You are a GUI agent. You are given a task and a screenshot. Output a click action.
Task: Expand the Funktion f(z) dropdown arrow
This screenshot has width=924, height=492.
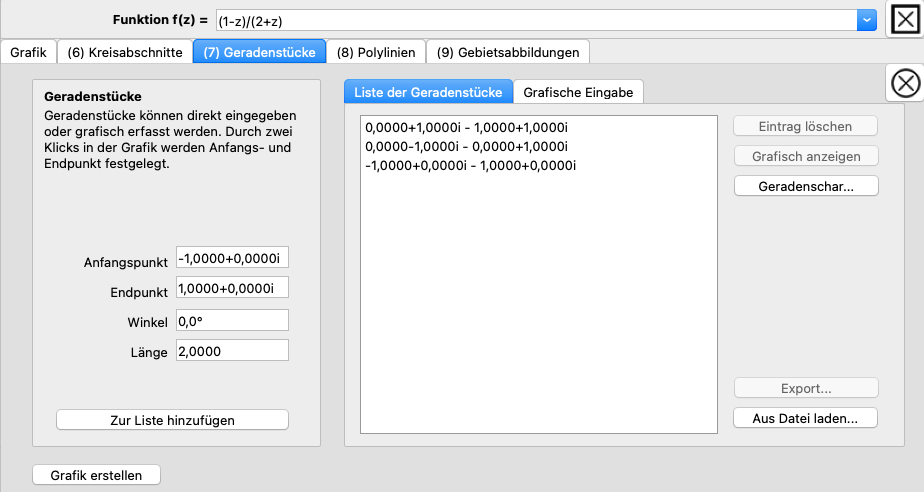[866, 20]
